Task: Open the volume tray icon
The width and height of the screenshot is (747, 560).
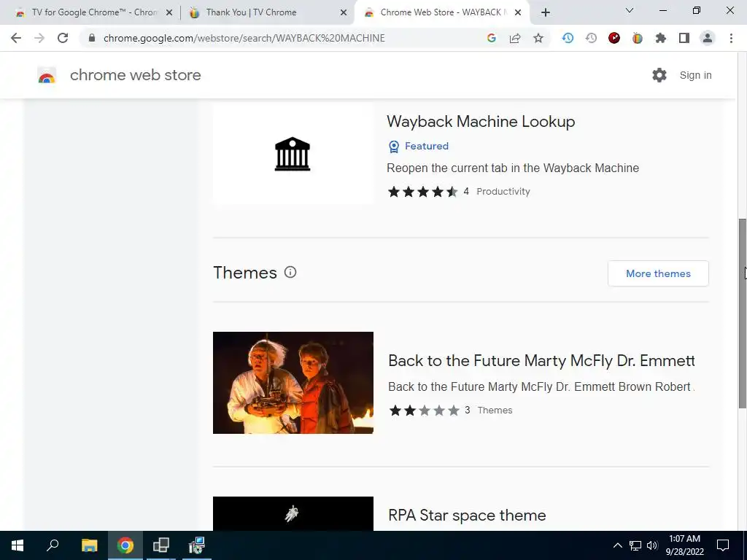Action: pyautogui.click(x=652, y=545)
